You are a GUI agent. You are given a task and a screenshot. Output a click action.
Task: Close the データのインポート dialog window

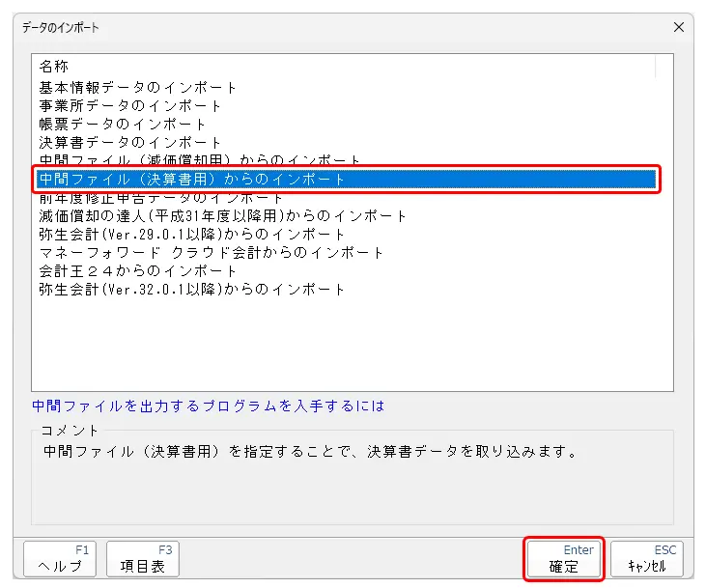(679, 27)
